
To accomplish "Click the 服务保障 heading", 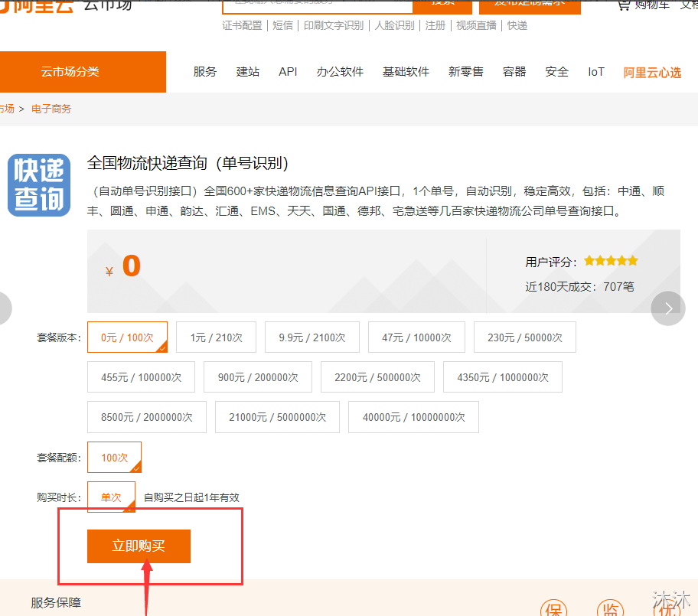I will (x=56, y=603).
